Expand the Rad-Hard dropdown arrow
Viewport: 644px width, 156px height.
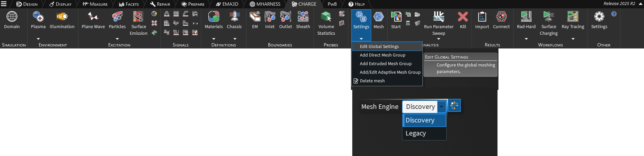tap(526, 39)
